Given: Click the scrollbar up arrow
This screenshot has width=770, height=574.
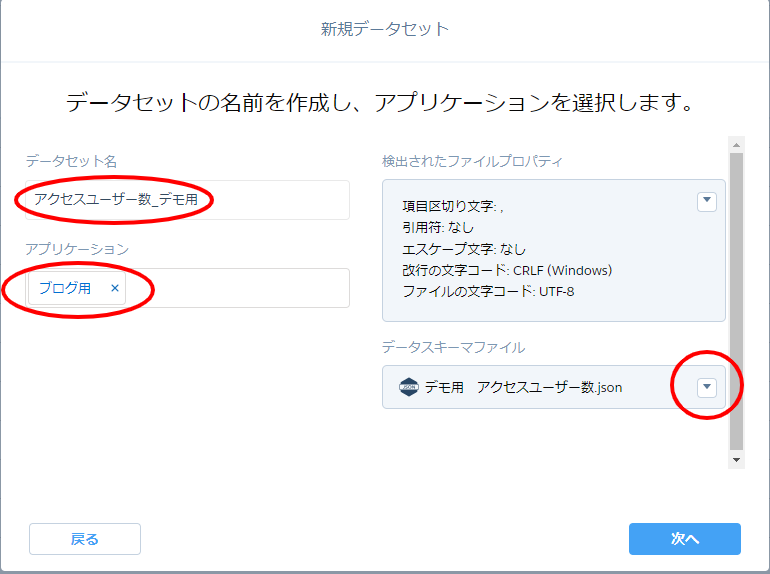Looking at the screenshot, I should (x=736, y=144).
